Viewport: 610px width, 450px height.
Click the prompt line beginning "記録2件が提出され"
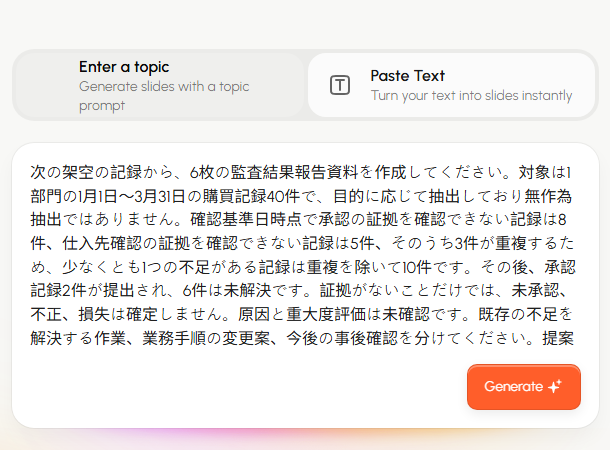298,291
